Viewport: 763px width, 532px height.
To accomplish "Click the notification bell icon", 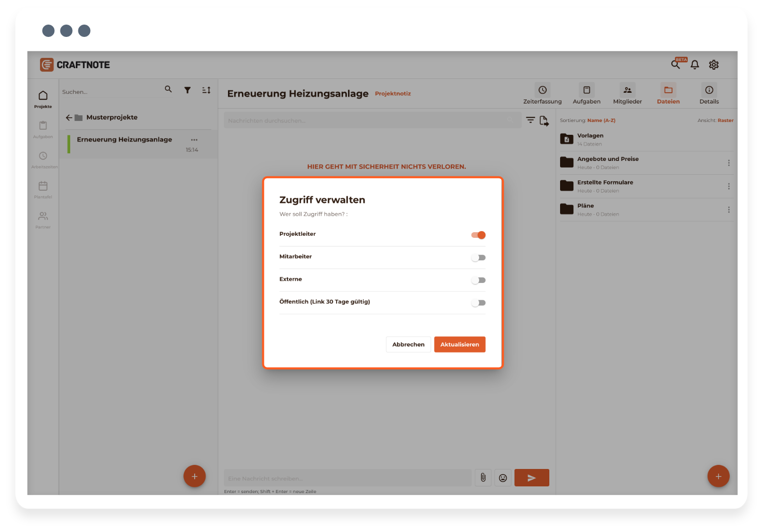I will 694,65.
